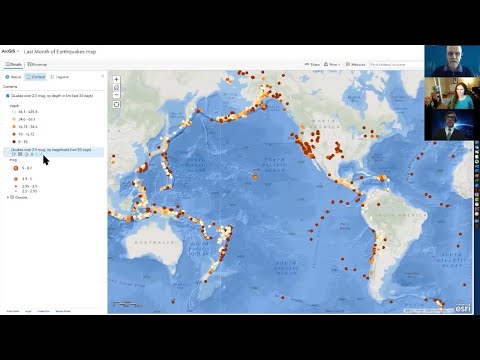This screenshot has width=480, height=360.
Task: Switch to the Basemap tab
Action: click(37, 64)
